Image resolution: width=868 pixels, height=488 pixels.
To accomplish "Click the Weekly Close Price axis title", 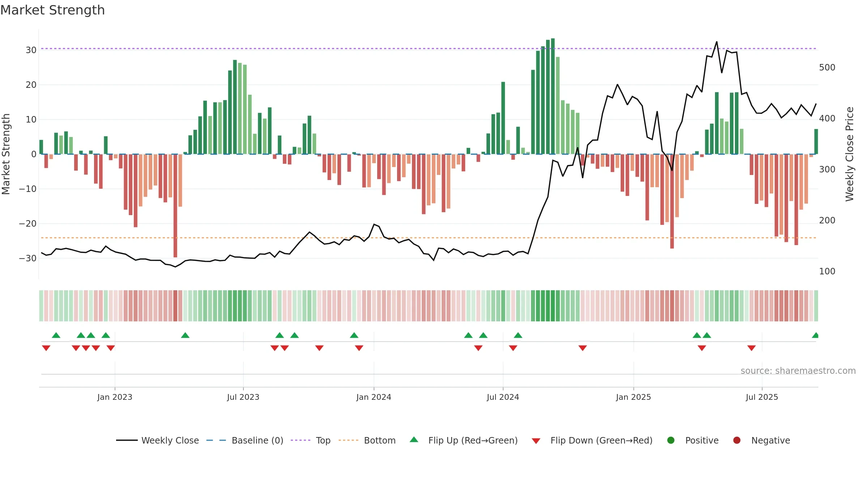I will click(850, 154).
